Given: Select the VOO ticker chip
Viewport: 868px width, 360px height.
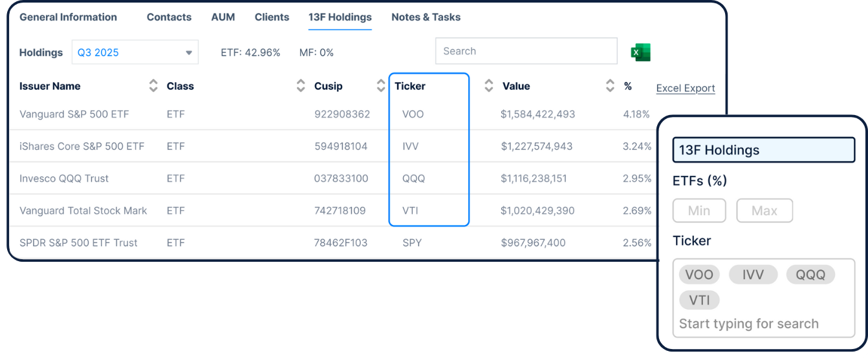Looking at the screenshot, I should pos(699,275).
